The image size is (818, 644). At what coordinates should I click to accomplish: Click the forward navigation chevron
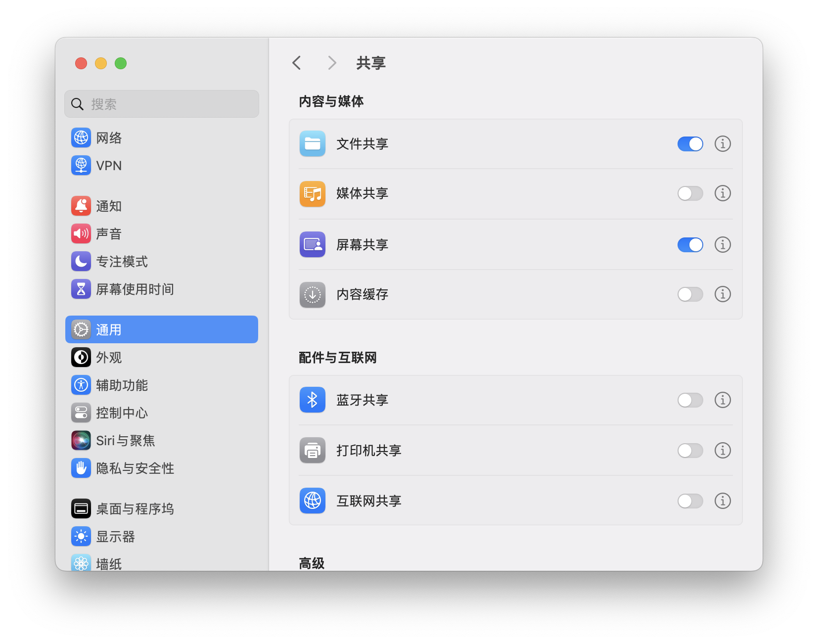coord(331,63)
